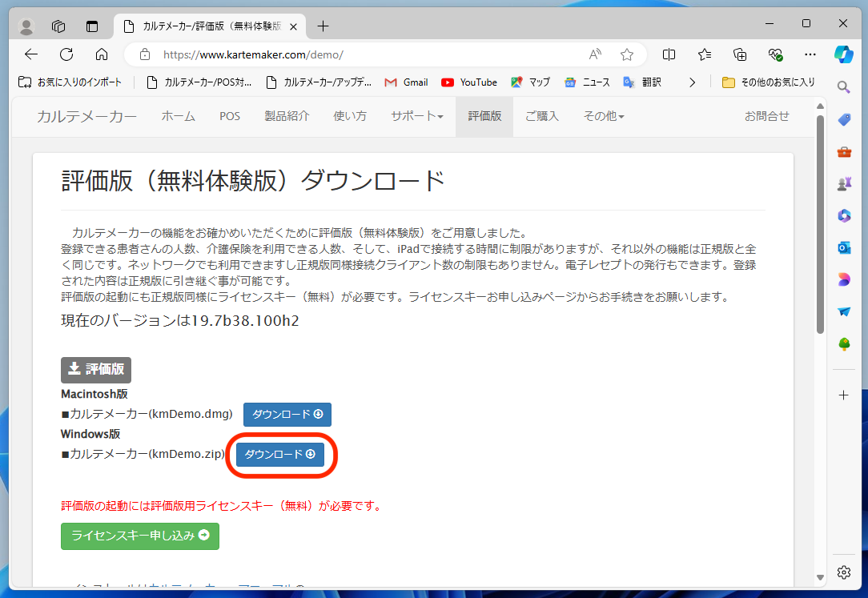
Task: Click the read aloud icon in the address bar
Action: tap(595, 54)
